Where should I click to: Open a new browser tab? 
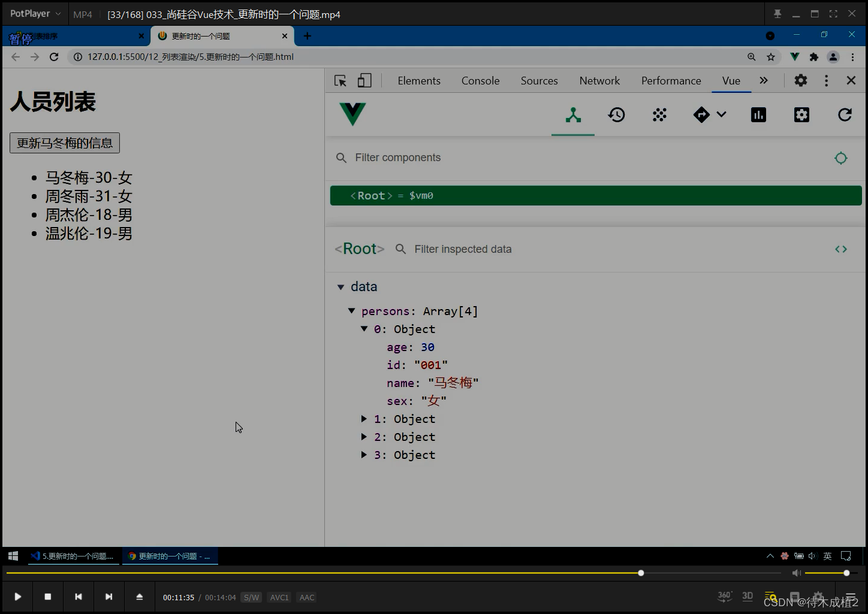(307, 36)
